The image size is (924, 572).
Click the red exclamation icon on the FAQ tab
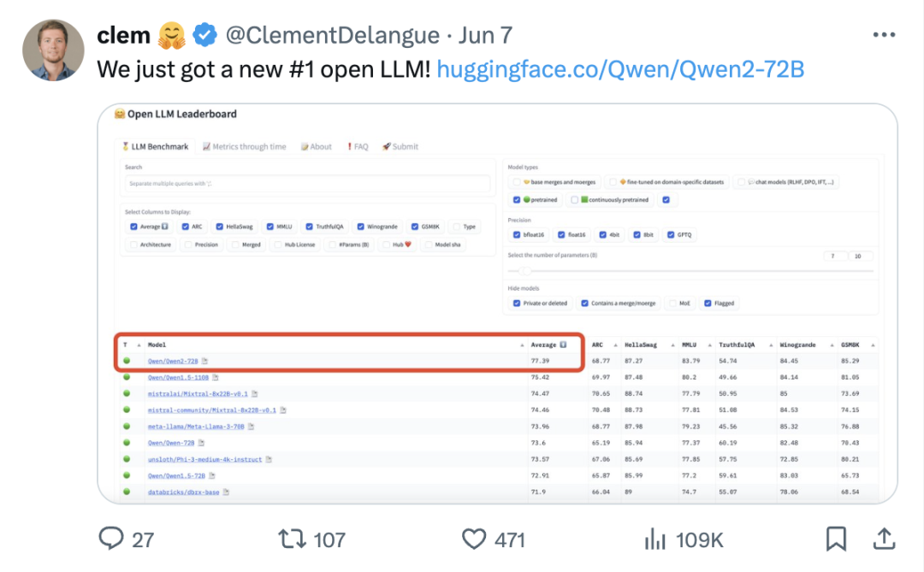pyautogui.click(x=350, y=146)
